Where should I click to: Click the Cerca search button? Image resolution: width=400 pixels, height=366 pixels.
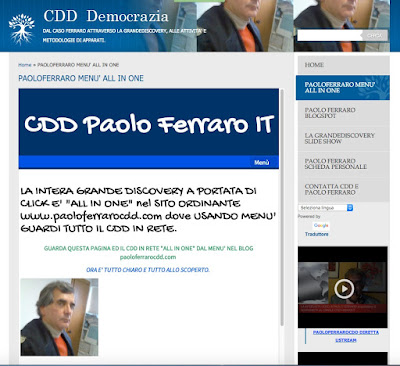(x=375, y=35)
